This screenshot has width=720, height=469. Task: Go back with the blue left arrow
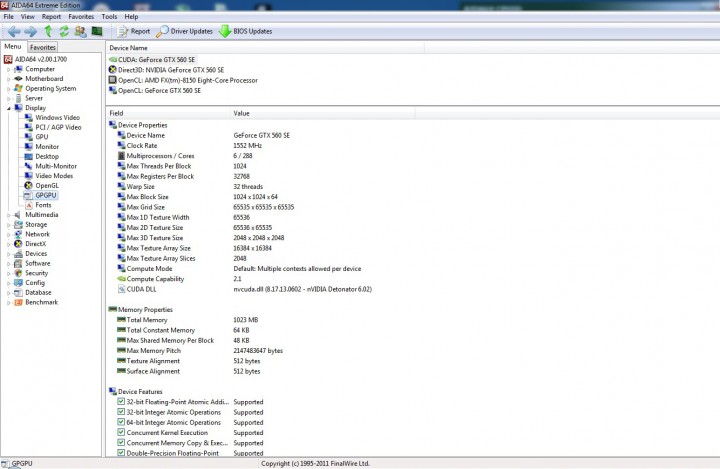pyautogui.click(x=14, y=32)
